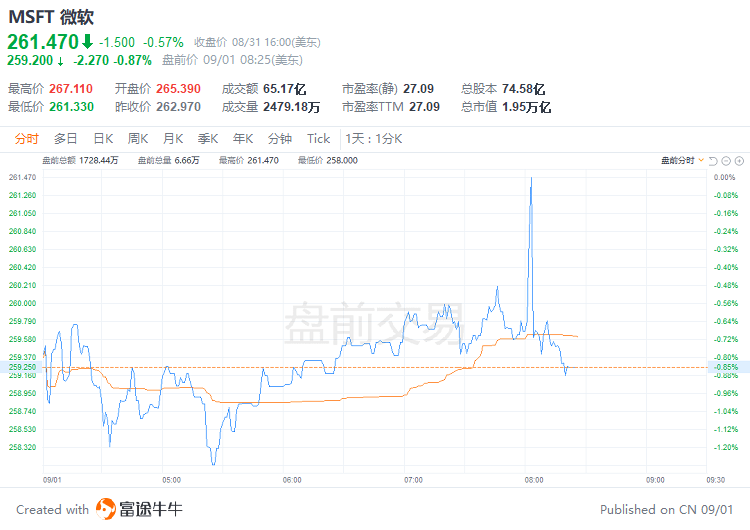Image resolution: width=750 pixels, height=530 pixels.
Task: Click the pre-market change -0.87% text
Action: (132, 60)
